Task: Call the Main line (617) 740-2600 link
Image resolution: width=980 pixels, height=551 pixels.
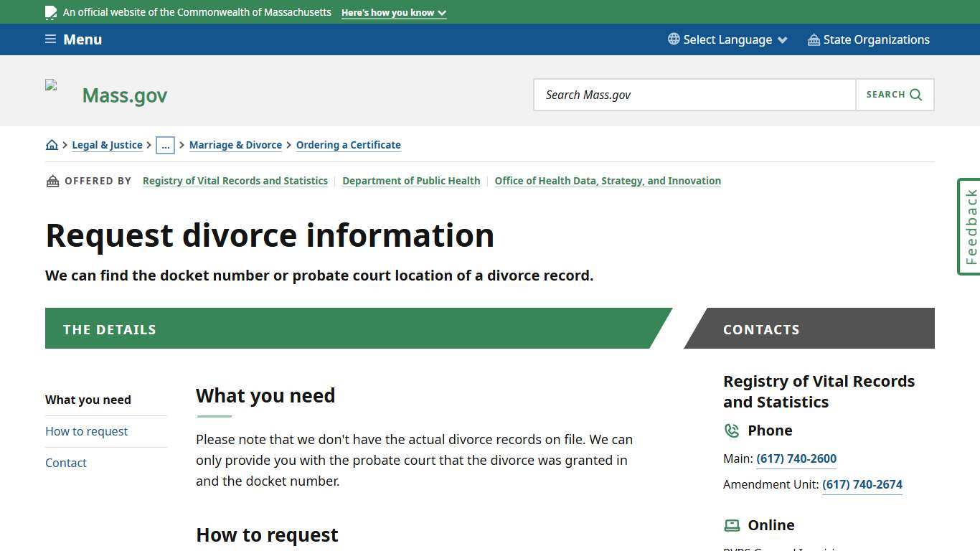Action: coord(796,458)
